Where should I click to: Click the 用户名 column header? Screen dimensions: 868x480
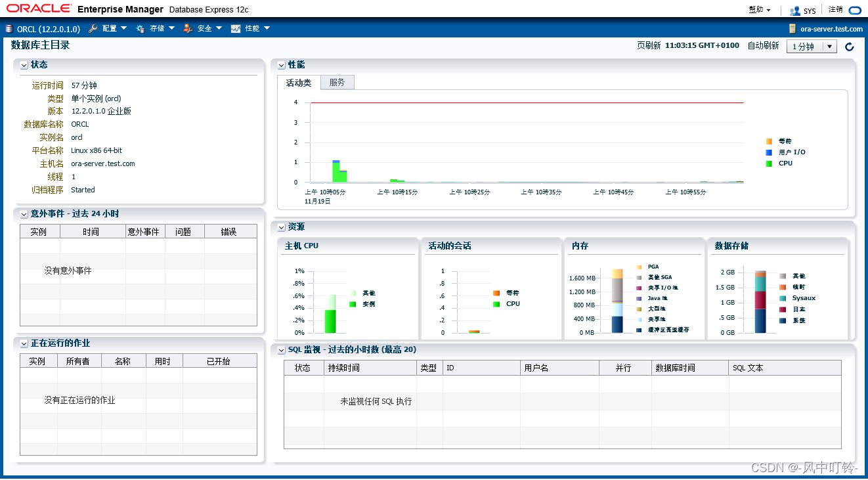click(559, 368)
